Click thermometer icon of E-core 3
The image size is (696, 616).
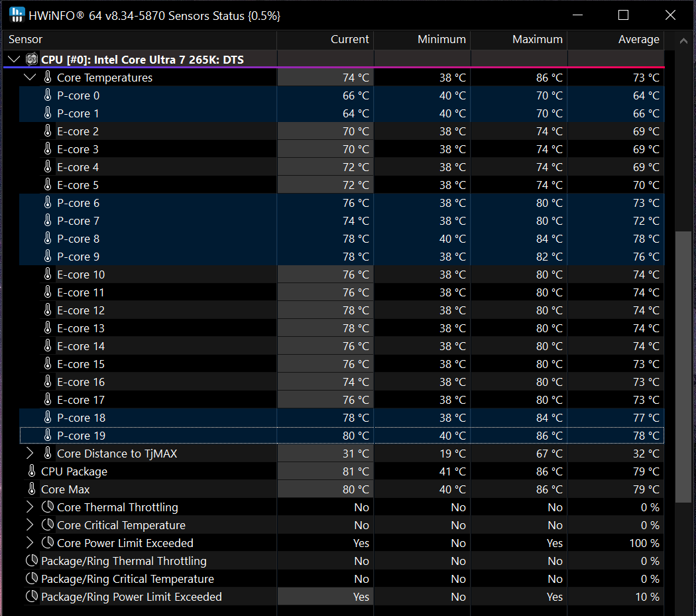pyautogui.click(x=48, y=149)
